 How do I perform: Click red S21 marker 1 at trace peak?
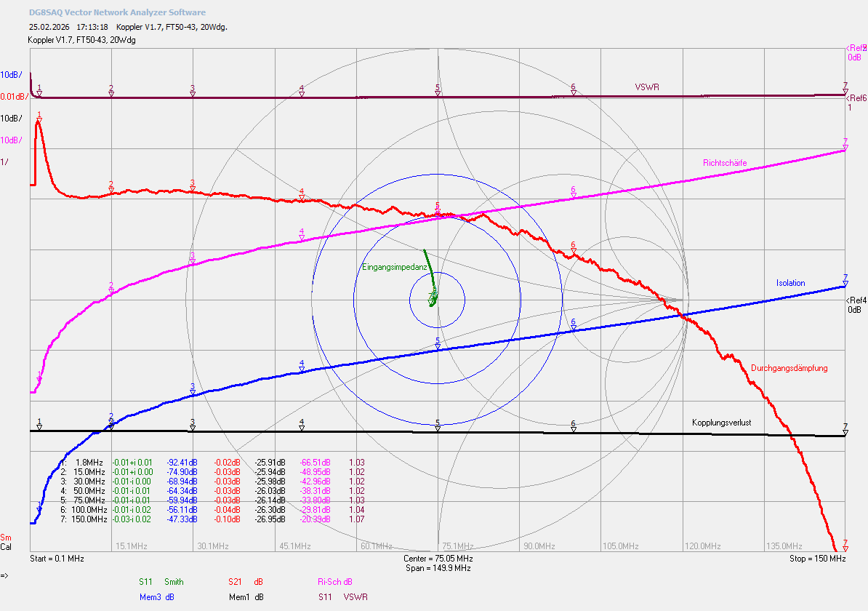pyautogui.click(x=39, y=119)
